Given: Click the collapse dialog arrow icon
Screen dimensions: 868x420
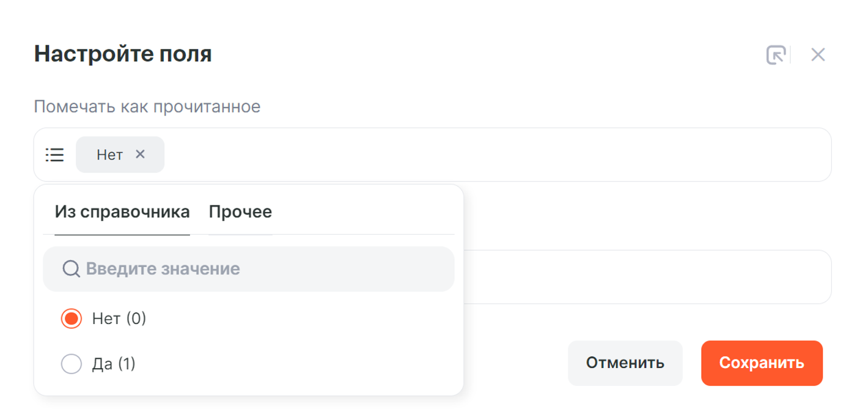Looking at the screenshot, I should (776, 55).
